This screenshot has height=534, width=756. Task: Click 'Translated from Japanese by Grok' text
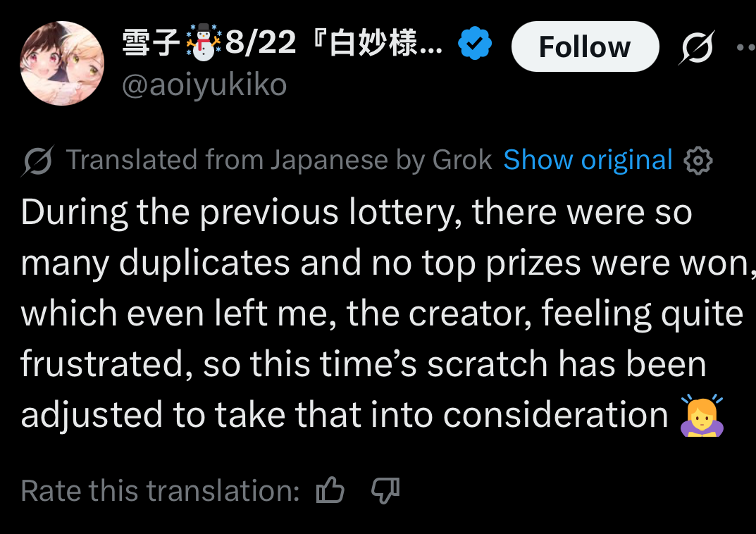[x=279, y=159]
